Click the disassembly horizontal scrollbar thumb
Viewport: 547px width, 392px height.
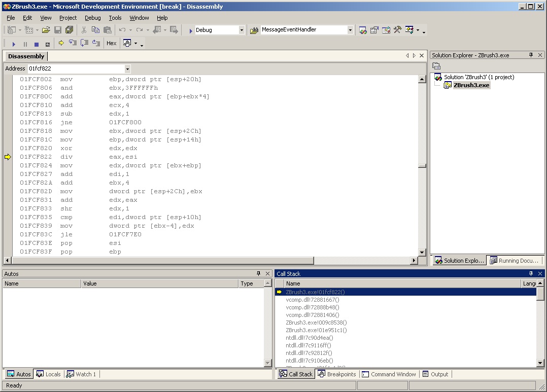click(x=162, y=261)
